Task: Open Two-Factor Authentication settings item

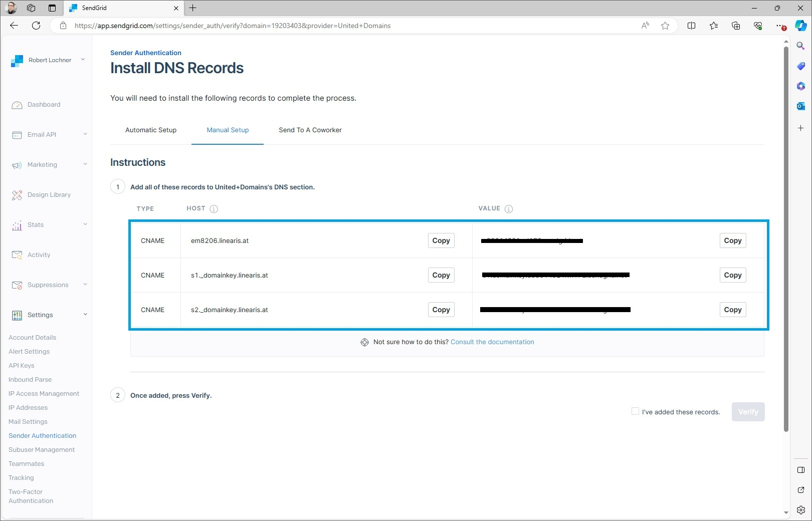Action: (x=31, y=496)
